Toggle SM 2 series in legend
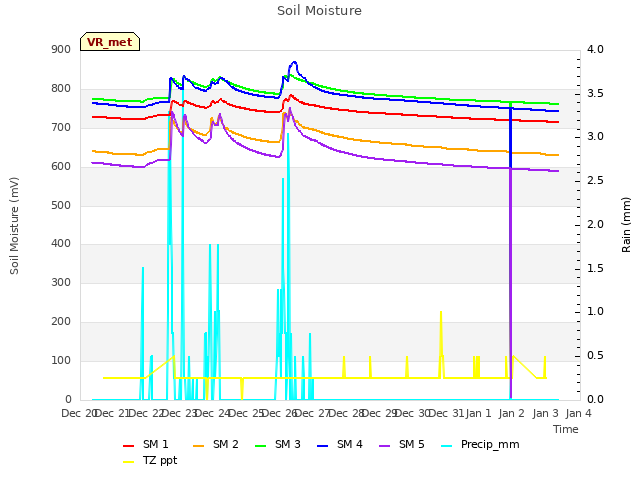640x480 pixels. click(216, 444)
